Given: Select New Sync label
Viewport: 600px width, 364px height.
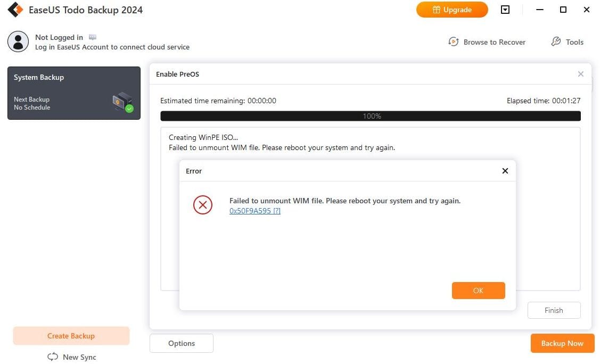Looking at the screenshot, I should click(79, 357).
